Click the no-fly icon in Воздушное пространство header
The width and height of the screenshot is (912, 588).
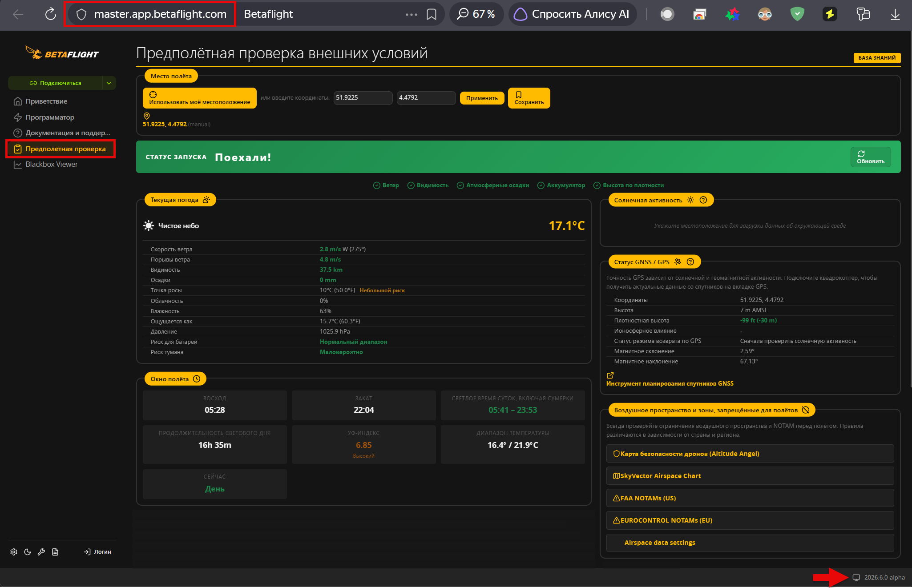[x=806, y=410]
